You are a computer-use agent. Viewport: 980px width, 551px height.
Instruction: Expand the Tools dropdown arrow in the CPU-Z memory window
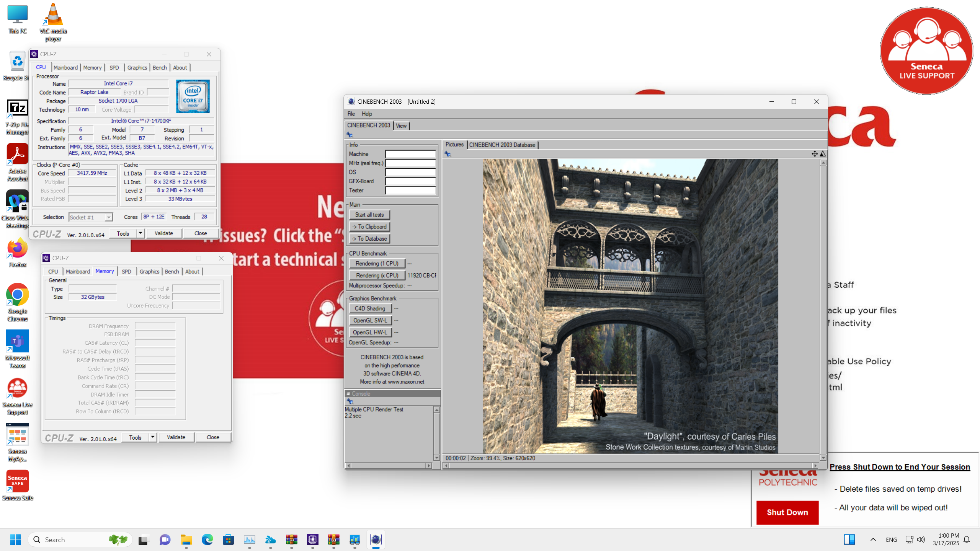pos(152,437)
